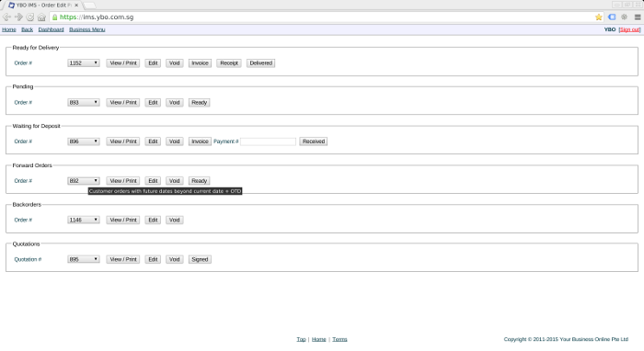Open the Business Menu link
This screenshot has height=351, width=644.
click(x=87, y=29)
